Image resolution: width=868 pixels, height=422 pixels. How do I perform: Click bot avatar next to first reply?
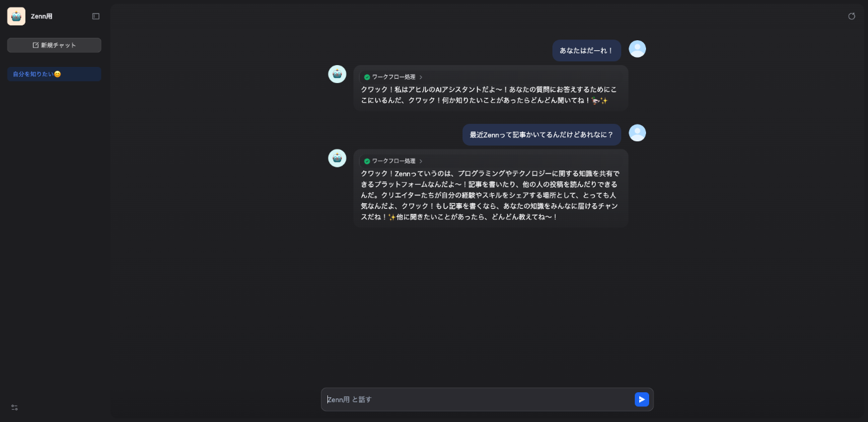pyautogui.click(x=337, y=74)
